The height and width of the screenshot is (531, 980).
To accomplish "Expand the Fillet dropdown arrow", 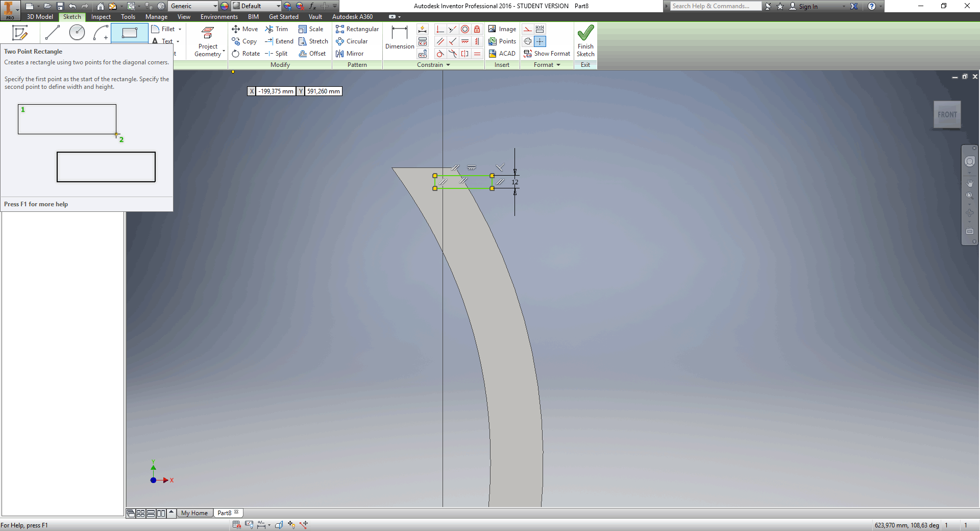I will [x=180, y=29].
